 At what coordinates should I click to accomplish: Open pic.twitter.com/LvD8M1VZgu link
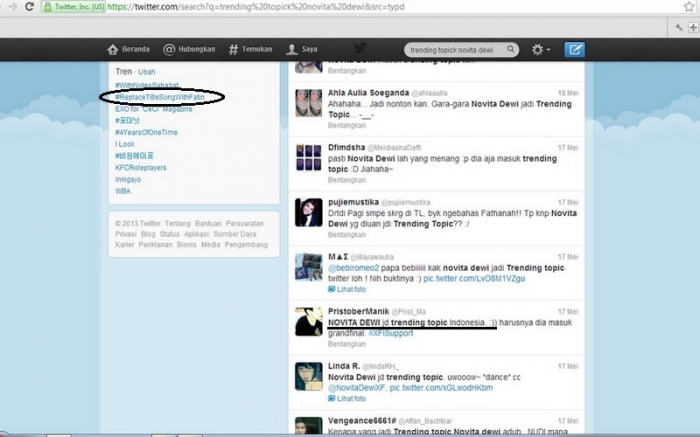474,279
